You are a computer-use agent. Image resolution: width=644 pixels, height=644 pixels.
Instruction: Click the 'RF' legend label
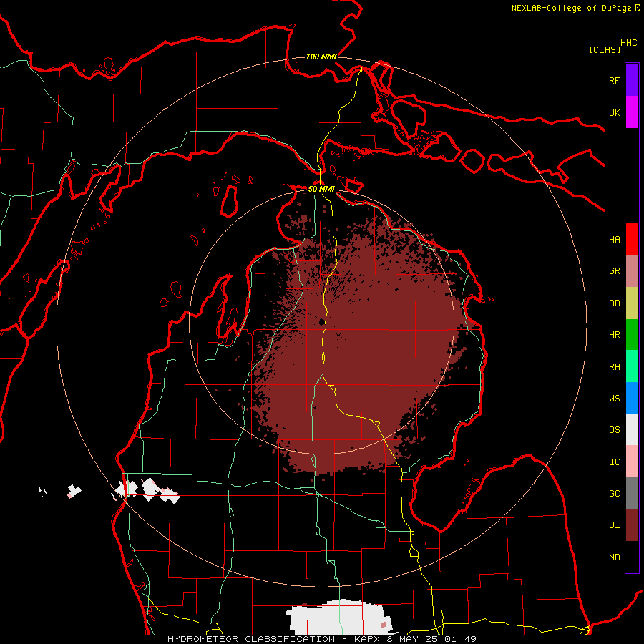point(614,80)
